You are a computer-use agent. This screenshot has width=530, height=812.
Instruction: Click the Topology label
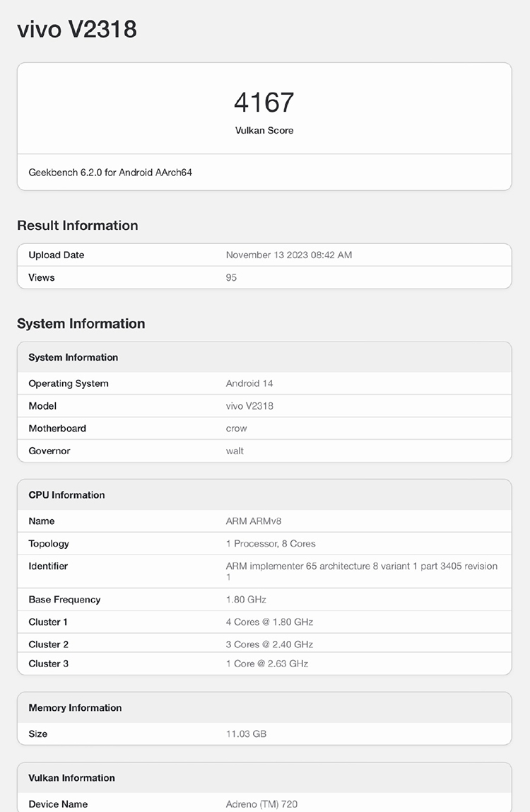click(49, 544)
